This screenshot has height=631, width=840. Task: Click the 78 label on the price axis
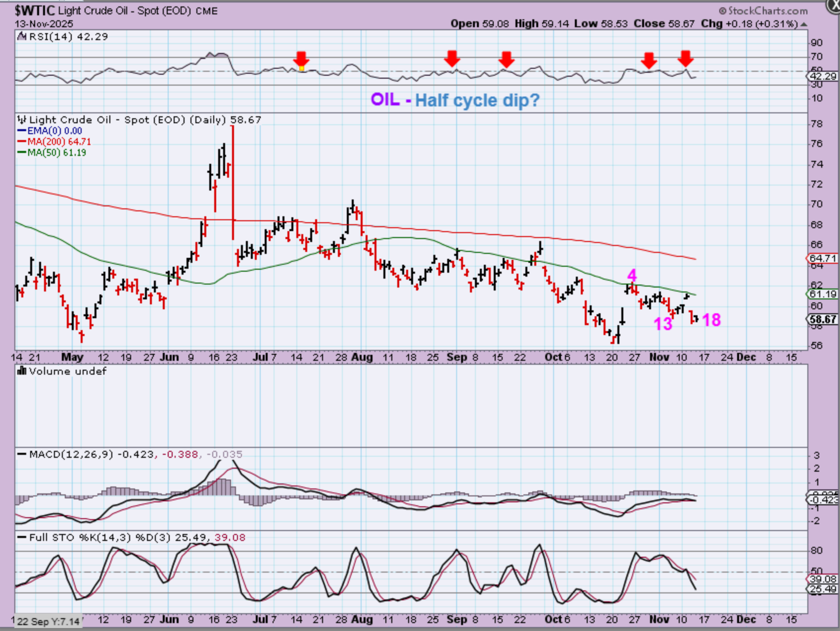pos(817,124)
